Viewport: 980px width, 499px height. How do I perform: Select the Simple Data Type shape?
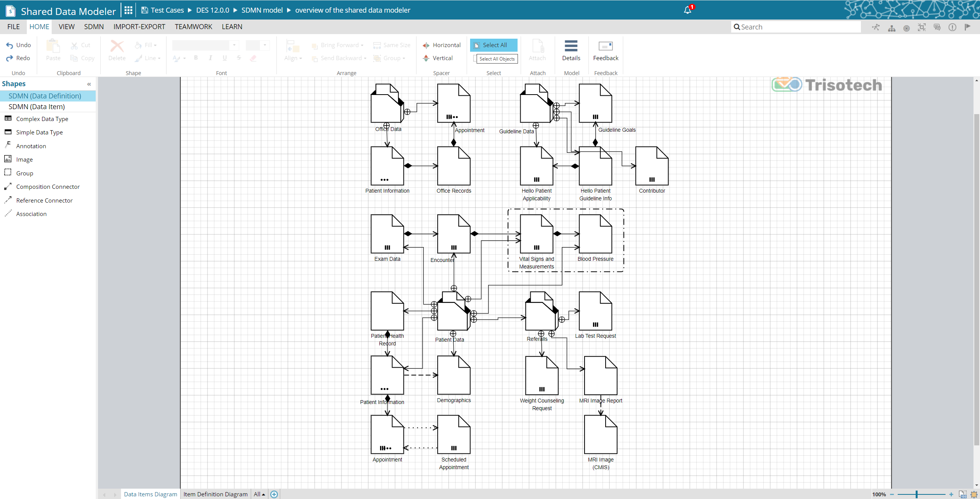34,132
